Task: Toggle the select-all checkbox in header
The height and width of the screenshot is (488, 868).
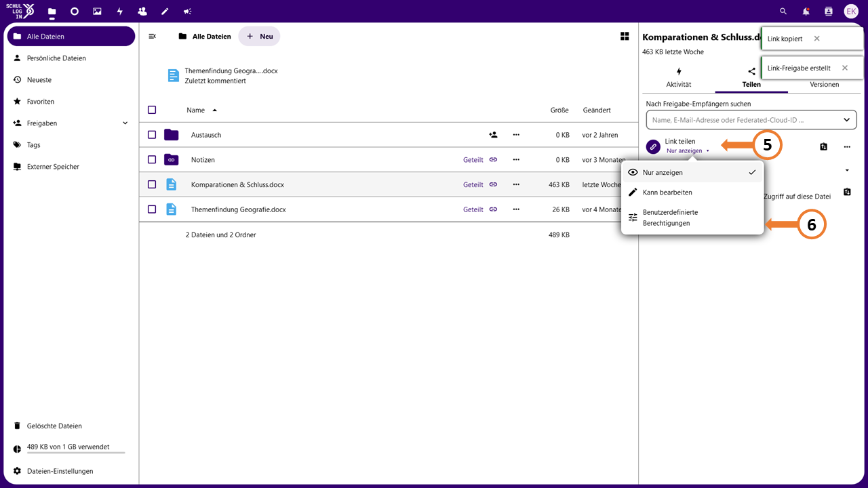Action: tap(152, 110)
